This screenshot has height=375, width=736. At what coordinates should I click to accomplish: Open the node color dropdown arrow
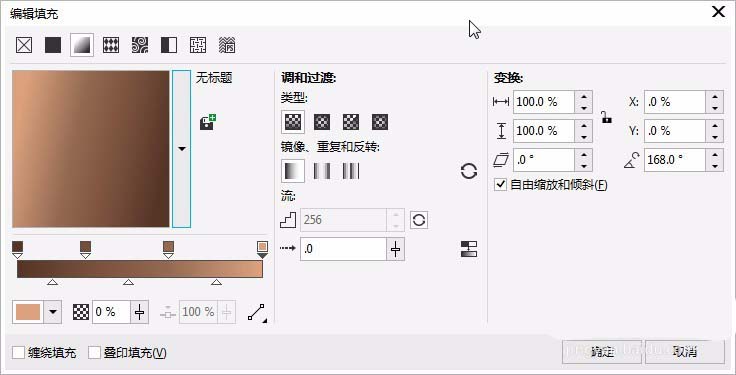click(x=53, y=312)
